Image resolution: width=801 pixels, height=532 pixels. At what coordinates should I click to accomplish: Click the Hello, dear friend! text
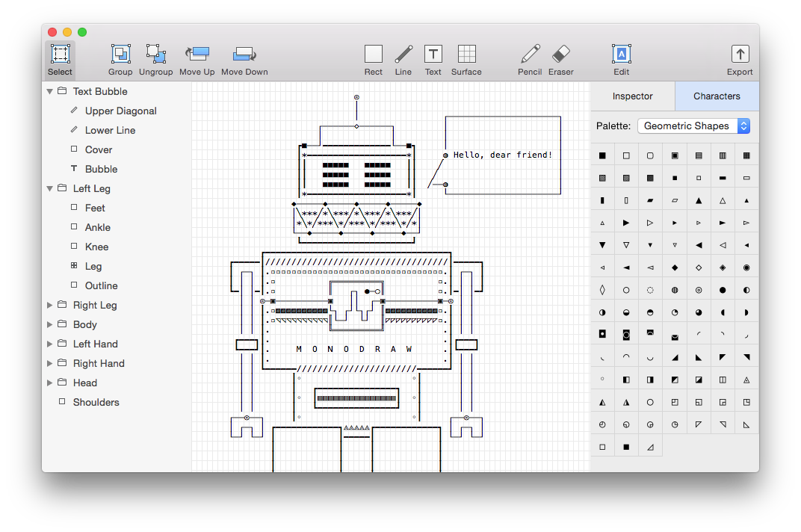[502, 155]
